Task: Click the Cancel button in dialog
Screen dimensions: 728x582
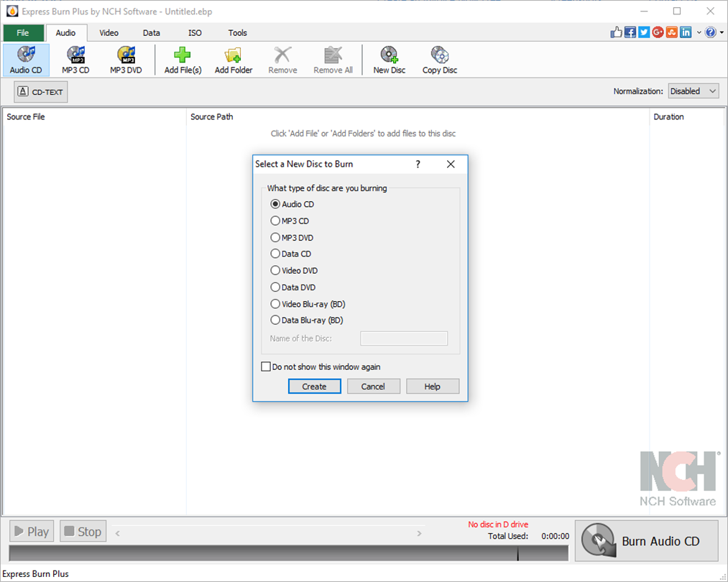Action: pos(373,386)
